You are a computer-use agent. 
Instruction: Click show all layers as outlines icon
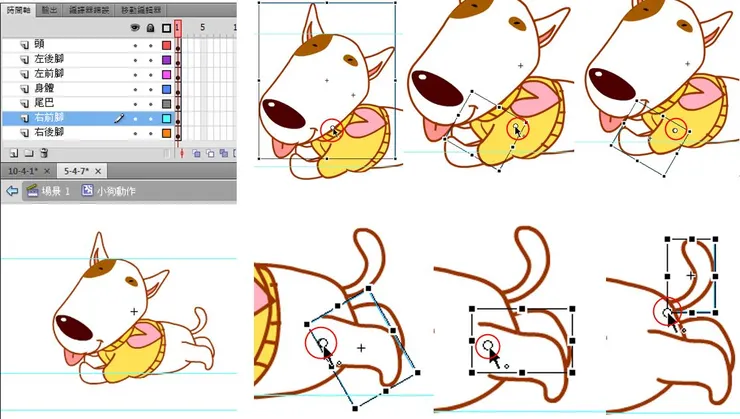point(166,28)
